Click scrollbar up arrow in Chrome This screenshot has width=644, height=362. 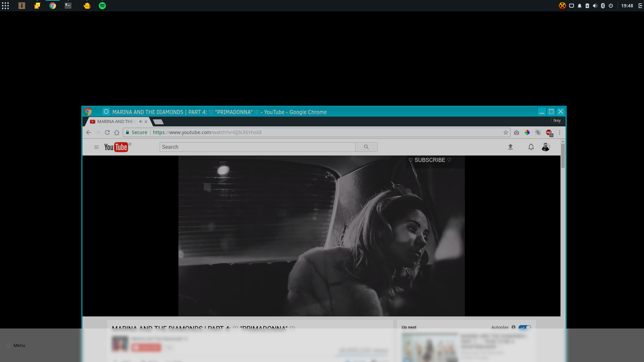click(563, 141)
